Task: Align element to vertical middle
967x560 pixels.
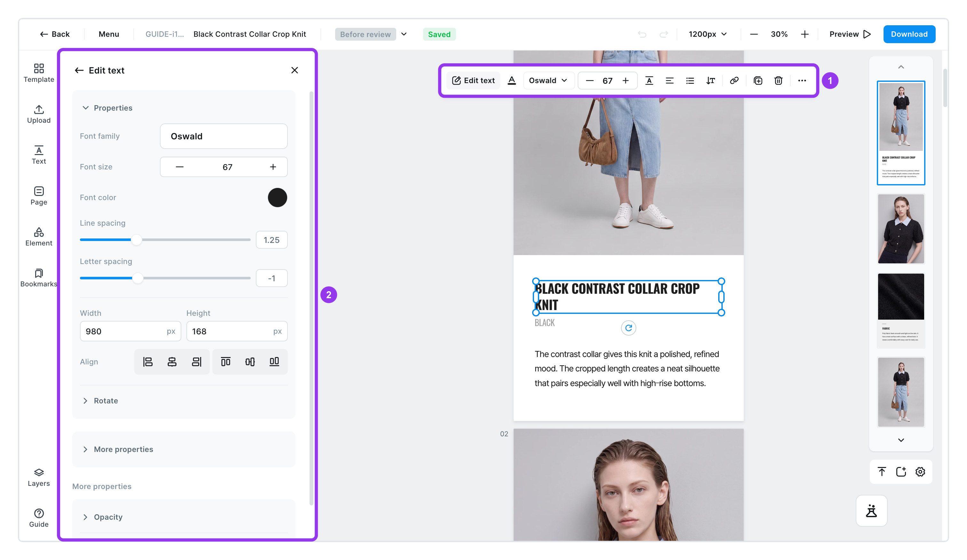Action: click(x=250, y=362)
